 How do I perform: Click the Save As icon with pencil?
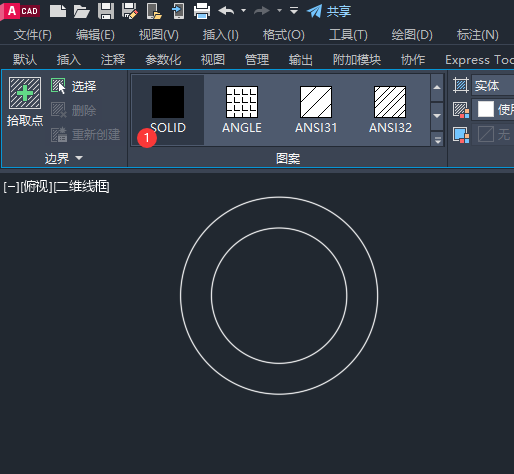point(130,11)
